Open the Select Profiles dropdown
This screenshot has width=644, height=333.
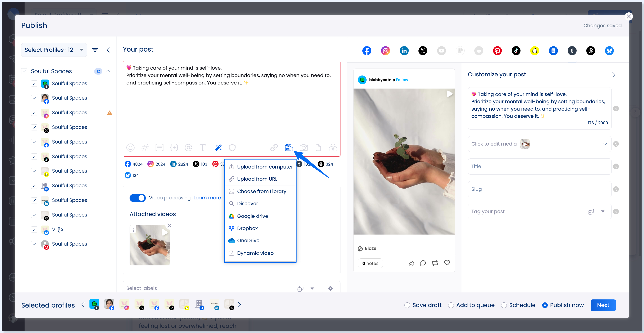click(x=54, y=50)
